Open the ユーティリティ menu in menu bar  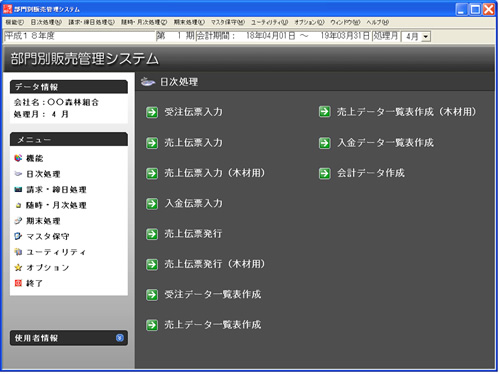pos(269,22)
